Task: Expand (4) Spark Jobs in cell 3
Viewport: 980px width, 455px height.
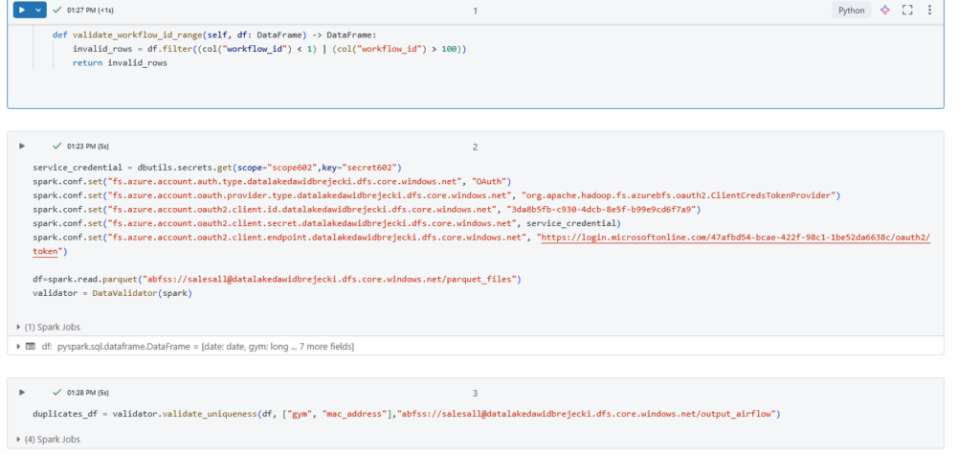Action: click(x=49, y=439)
